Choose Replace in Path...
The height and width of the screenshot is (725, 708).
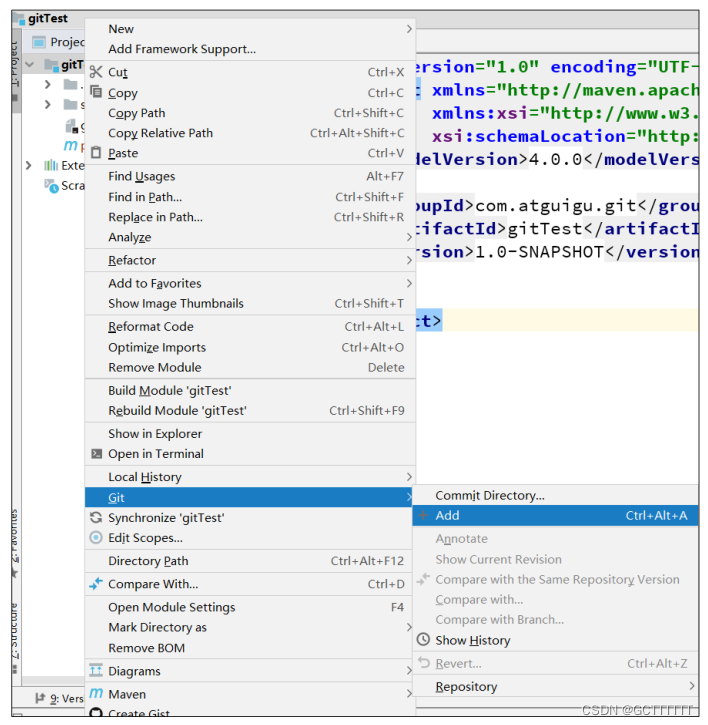(250, 217)
